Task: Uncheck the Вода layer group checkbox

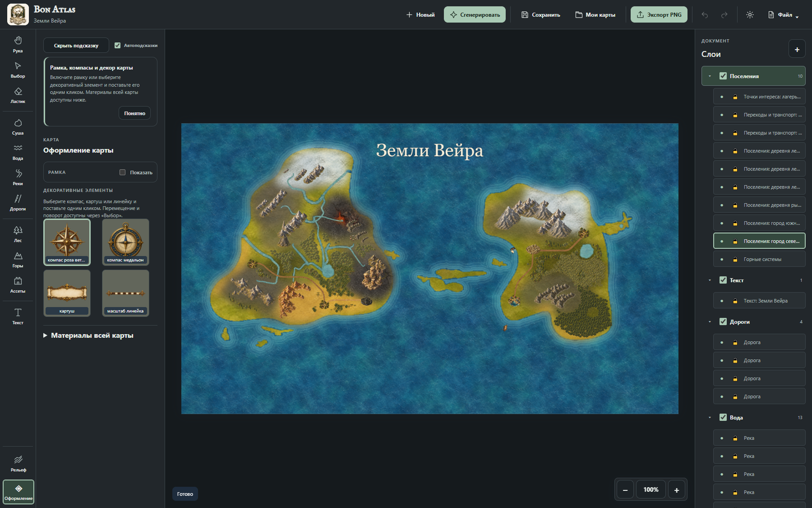Action: pyautogui.click(x=723, y=417)
